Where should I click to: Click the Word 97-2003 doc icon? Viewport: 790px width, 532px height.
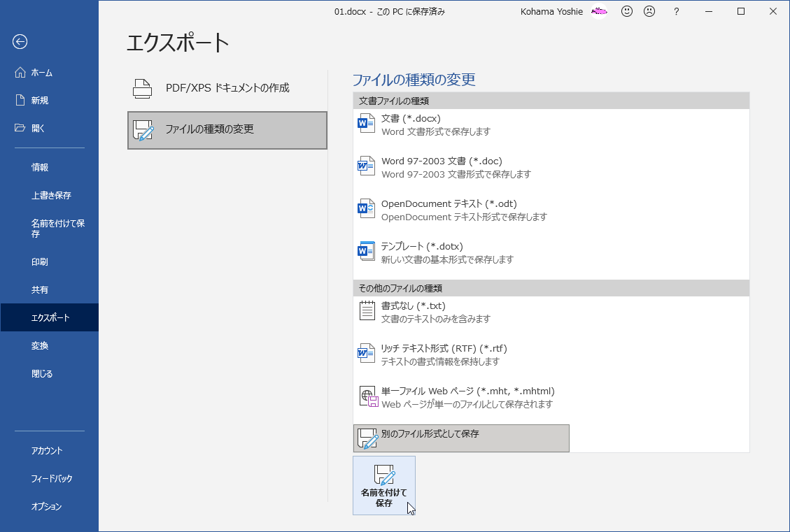coord(366,166)
